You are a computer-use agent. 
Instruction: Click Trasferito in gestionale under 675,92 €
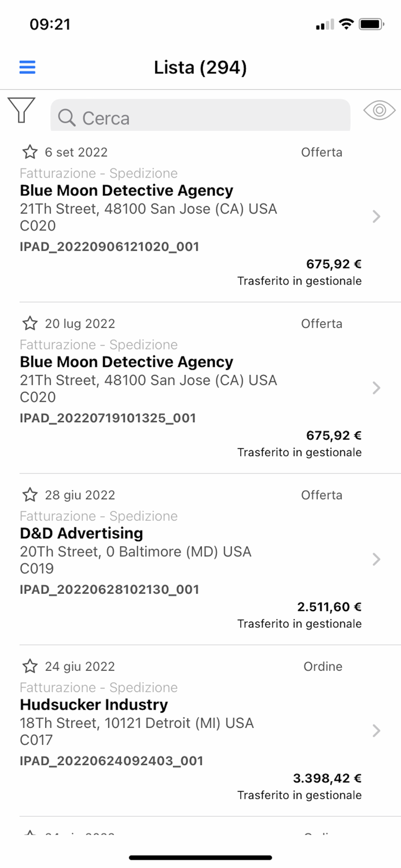(x=299, y=281)
